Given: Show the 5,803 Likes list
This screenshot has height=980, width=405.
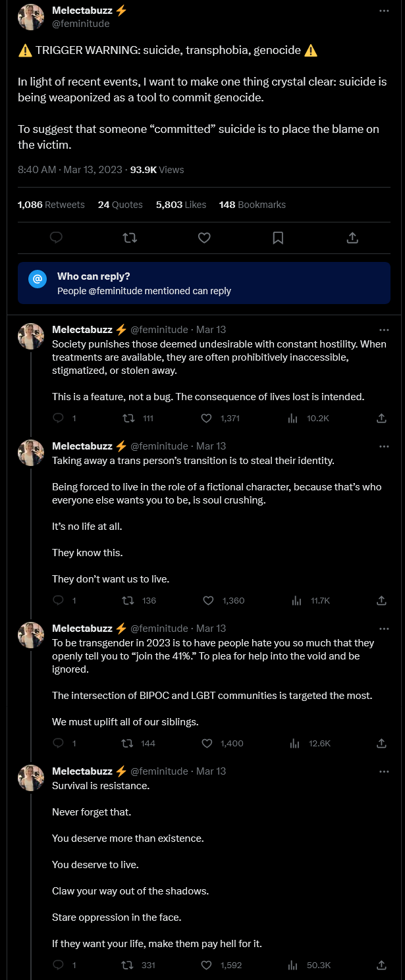Looking at the screenshot, I should (x=181, y=205).
